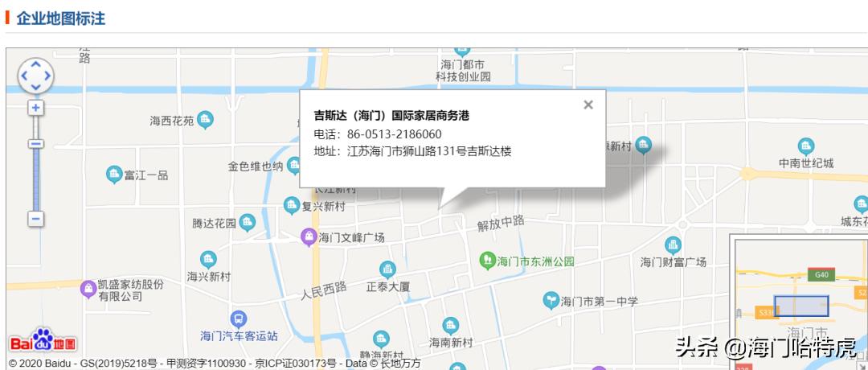Click the 解放中路 road label
This screenshot has height=370, width=868.
(x=501, y=224)
